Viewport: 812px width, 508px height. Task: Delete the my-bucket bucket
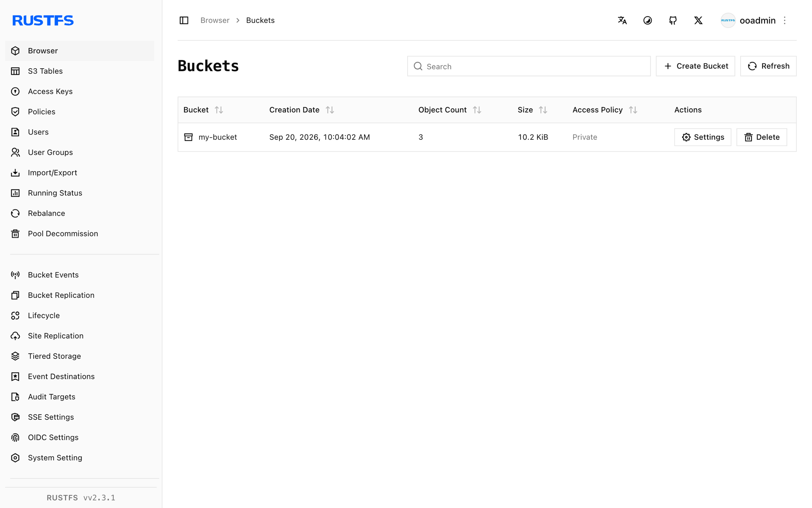pyautogui.click(x=762, y=137)
